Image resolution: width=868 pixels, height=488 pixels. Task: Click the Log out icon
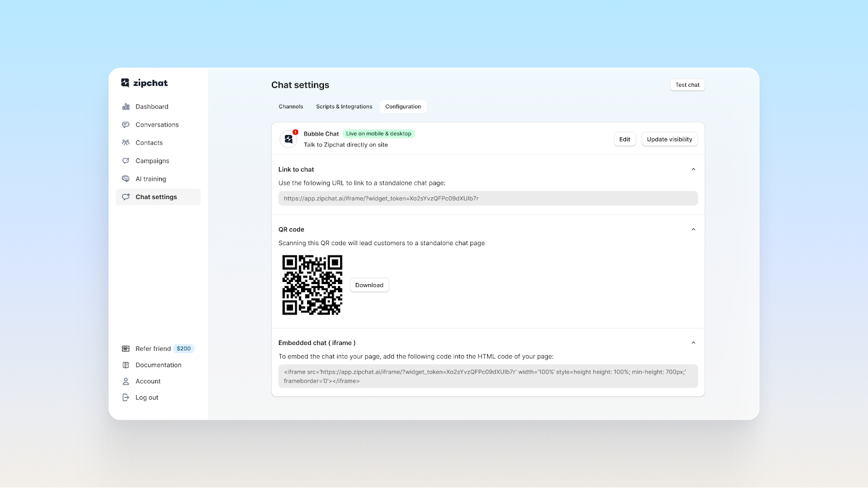(x=126, y=397)
